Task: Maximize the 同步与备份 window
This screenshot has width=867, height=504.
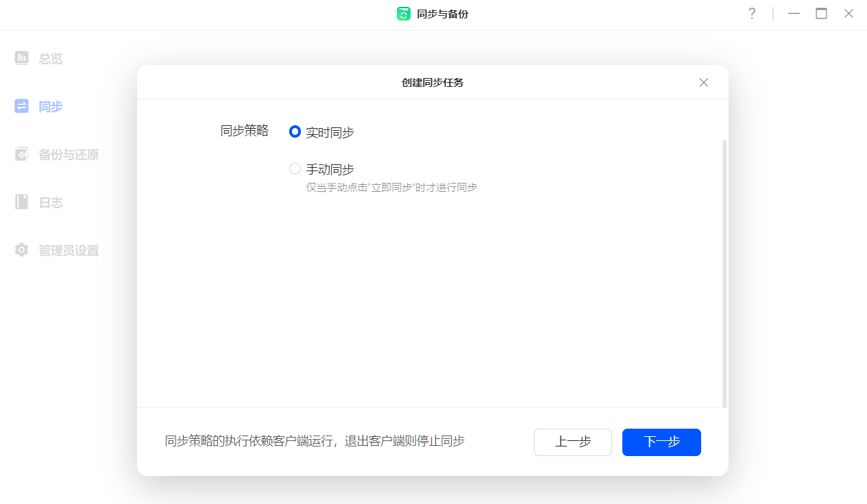Action: click(x=821, y=14)
